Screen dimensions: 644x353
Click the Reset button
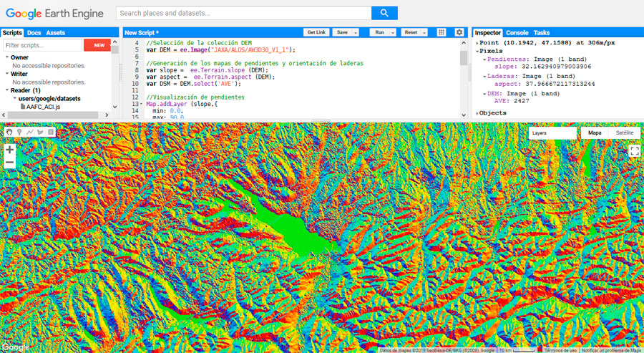(x=411, y=32)
